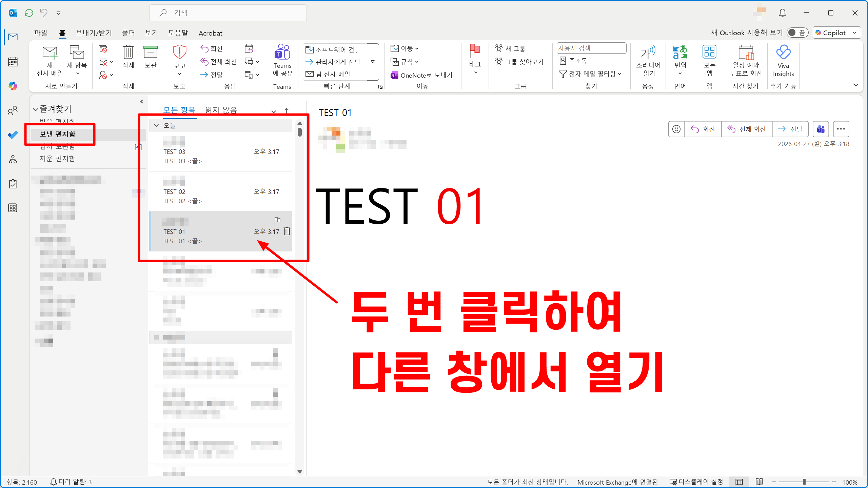
Task: Toggle the New Outlook (새 Outlook) switch
Action: pyautogui.click(x=797, y=33)
